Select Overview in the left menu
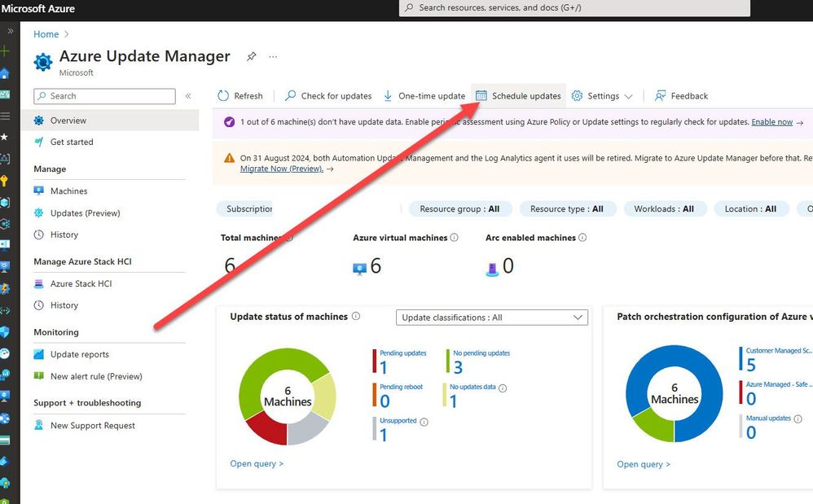 tap(110, 121)
